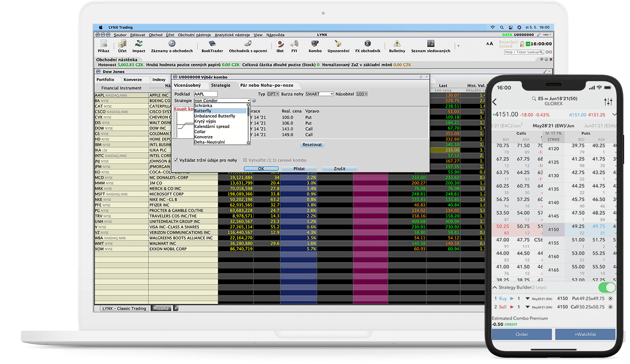
Task: Tap the back arrow in phone app
Action: point(494,102)
